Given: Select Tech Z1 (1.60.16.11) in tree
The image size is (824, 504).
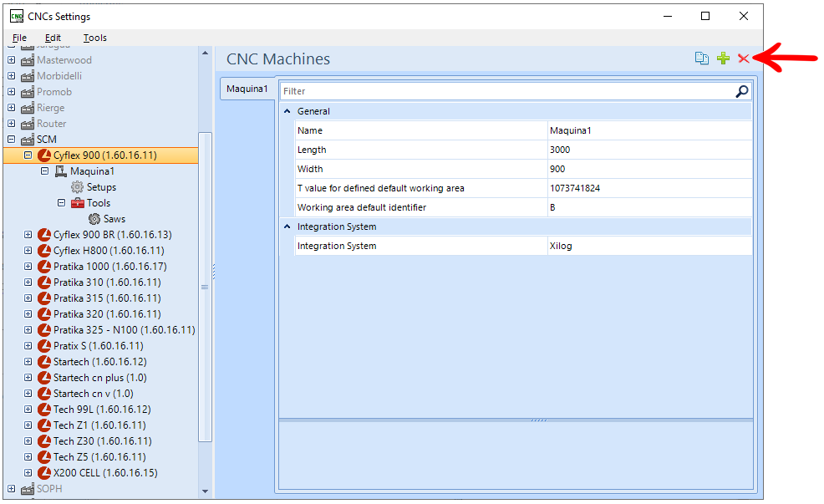Looking at the screenshot, I should 99,425.
